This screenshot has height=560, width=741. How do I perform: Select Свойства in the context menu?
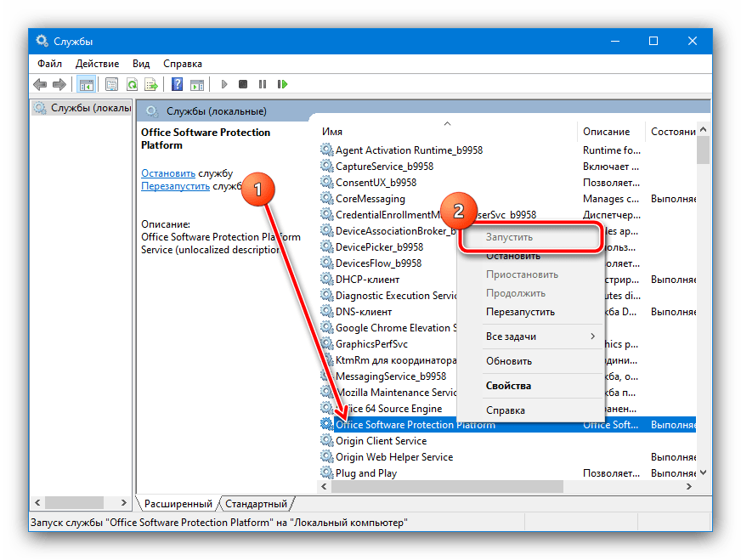pos(508,386)
